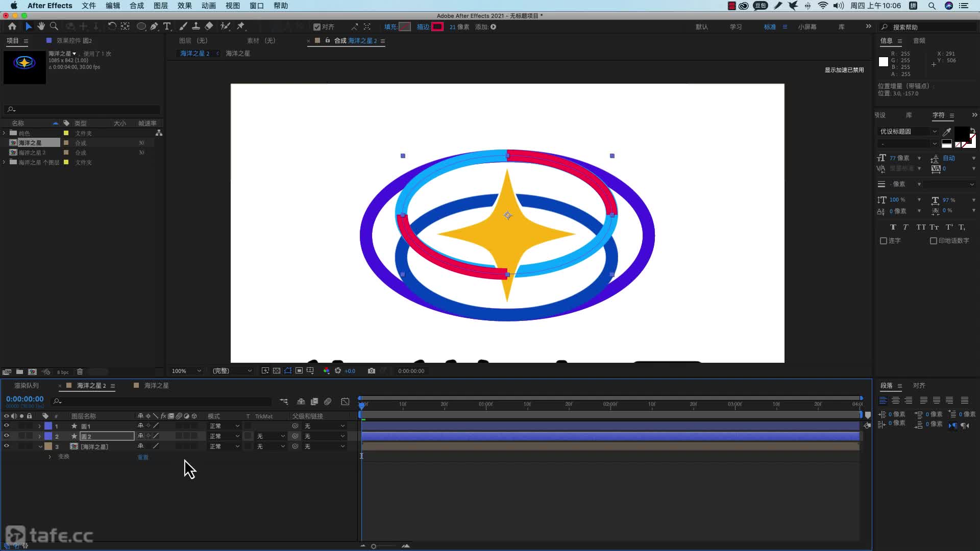Image resolution: width=980 pixels, height=551 pixels.
Task: Select the Hand tool in the toolbar
Action: pos(41,27)
